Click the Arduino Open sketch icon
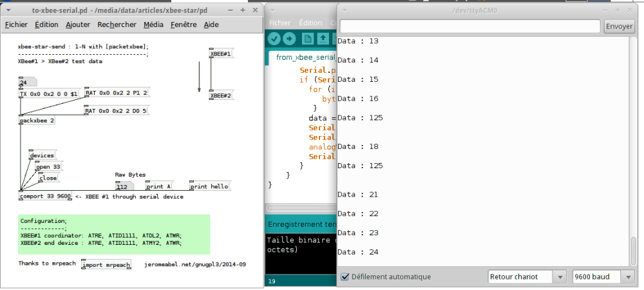Screen dimensions: 644x290 [323, 39]
